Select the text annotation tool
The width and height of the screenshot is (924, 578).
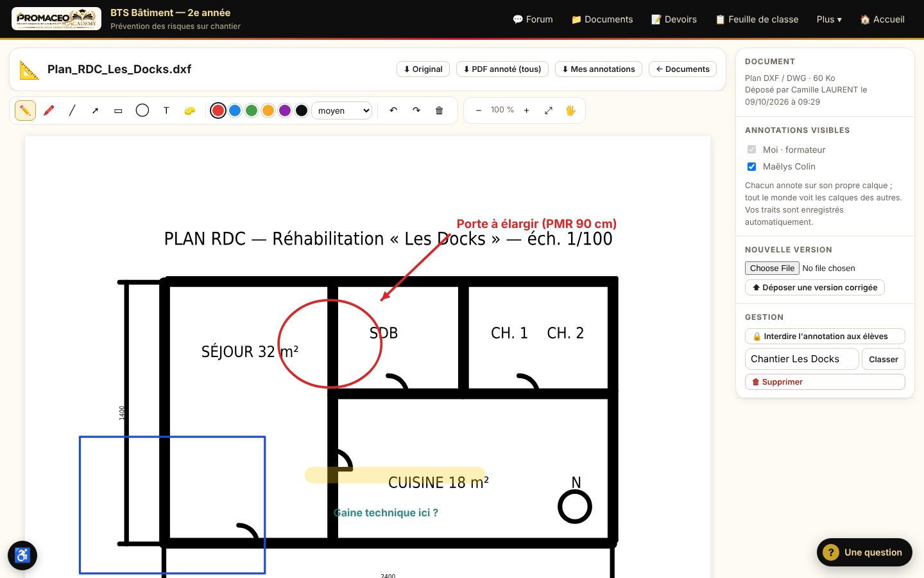(x=166, y=110)
